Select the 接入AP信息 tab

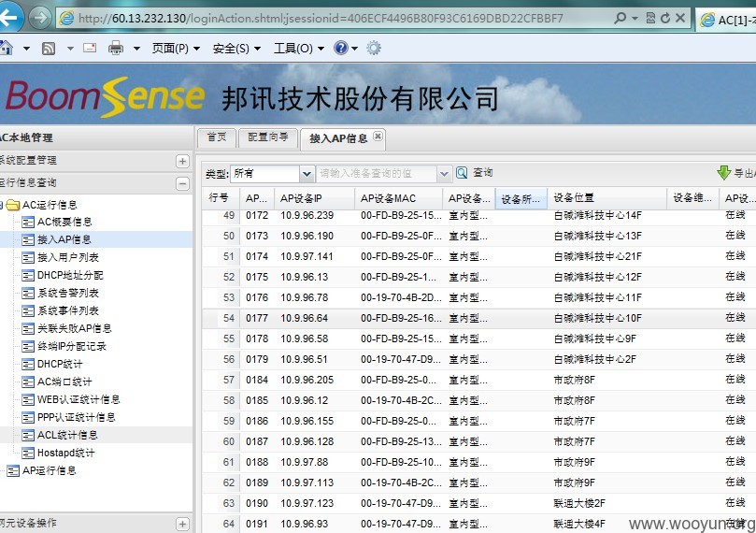point(338,139)
